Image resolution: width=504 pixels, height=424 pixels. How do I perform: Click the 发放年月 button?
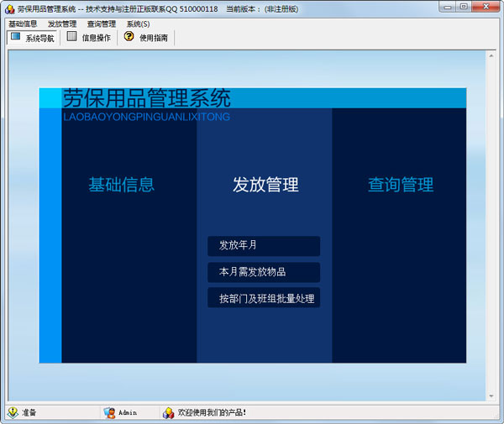264,246
